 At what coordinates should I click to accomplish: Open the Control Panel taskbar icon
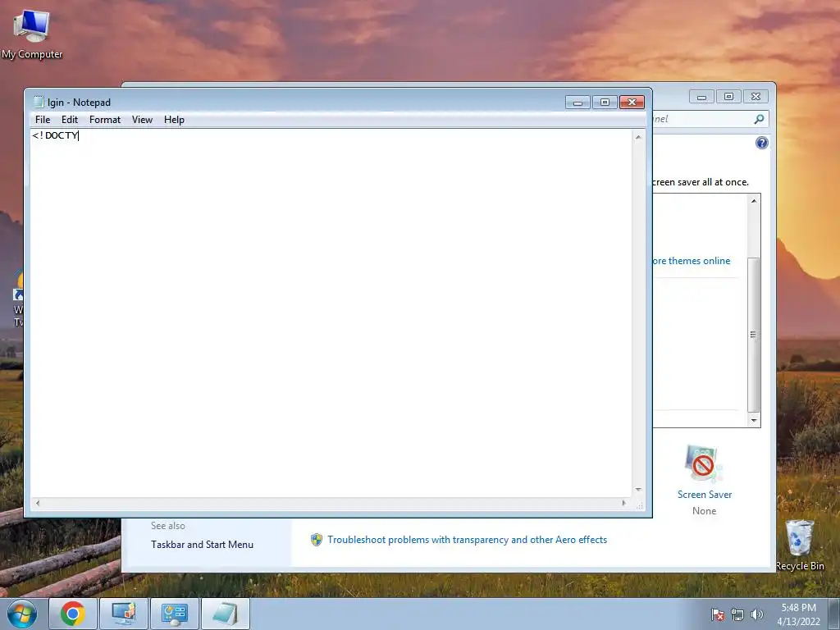(x=174, y=614)
